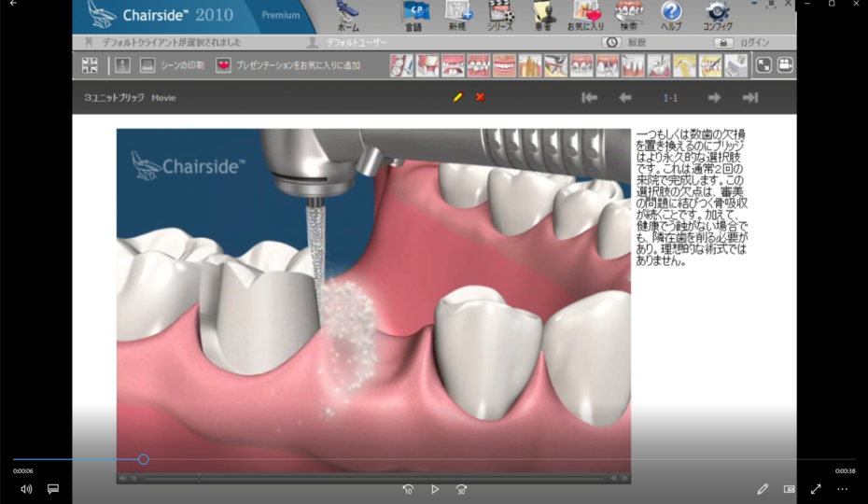Open the Patient (患者) icon
The image size is (868, 504).
(542, 16)
